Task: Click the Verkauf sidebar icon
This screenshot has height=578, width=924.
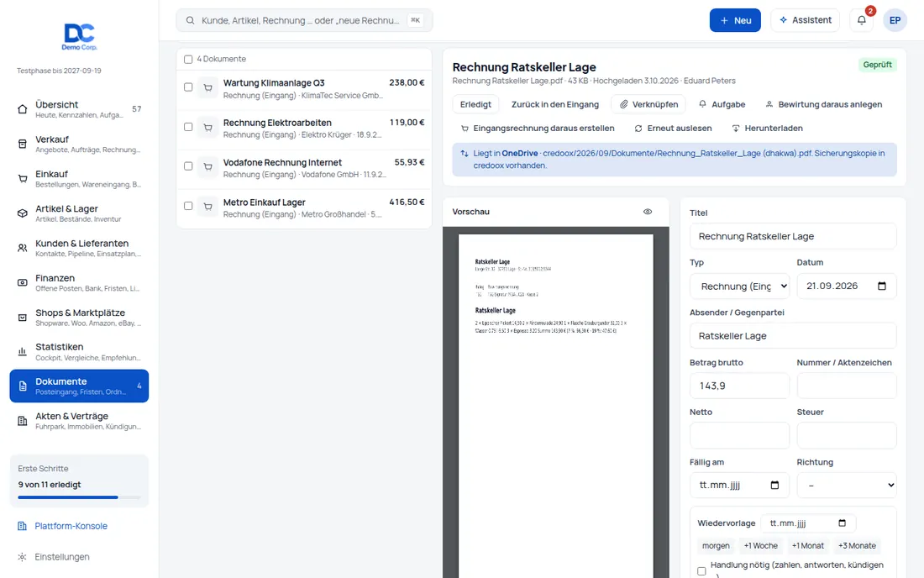Action: [23, 144]
